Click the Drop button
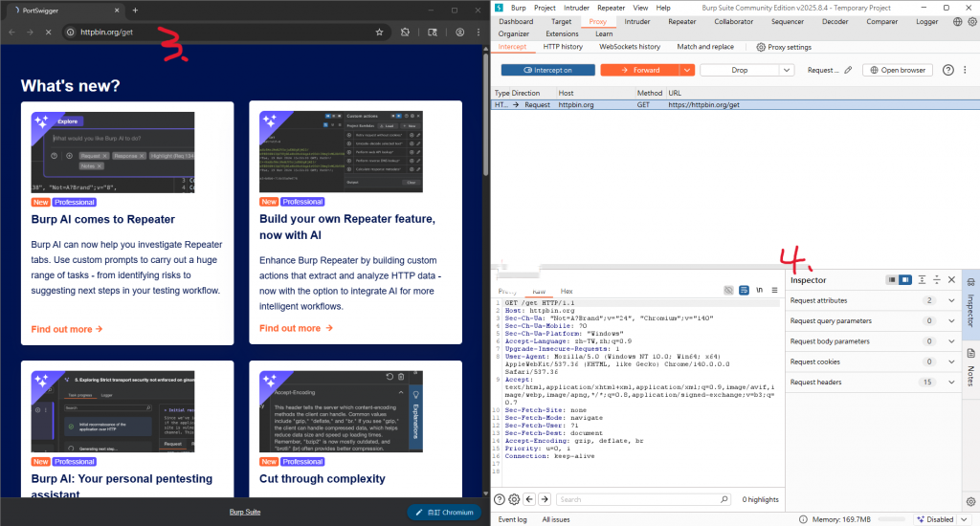This screenshot has height=526, width=980. (x=740, y=70)
